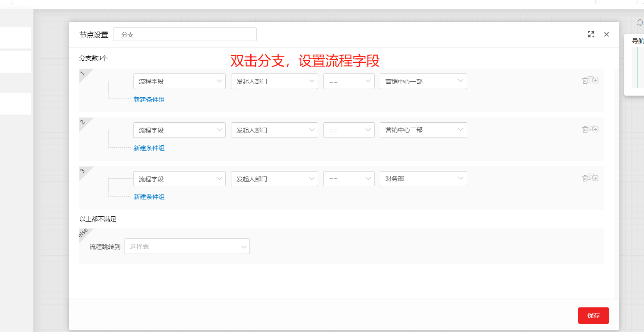Expand the node settings dialog to fullscreen
Image resolution: width=644 pixels, height=332 pixels.
click(591, 34)
